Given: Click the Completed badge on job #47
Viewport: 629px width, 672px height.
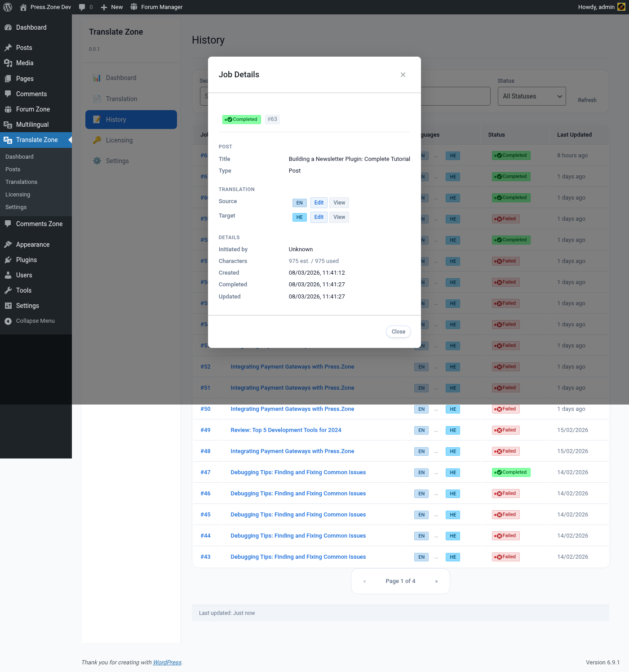Looking at the screenshot, I should (511, 472).
